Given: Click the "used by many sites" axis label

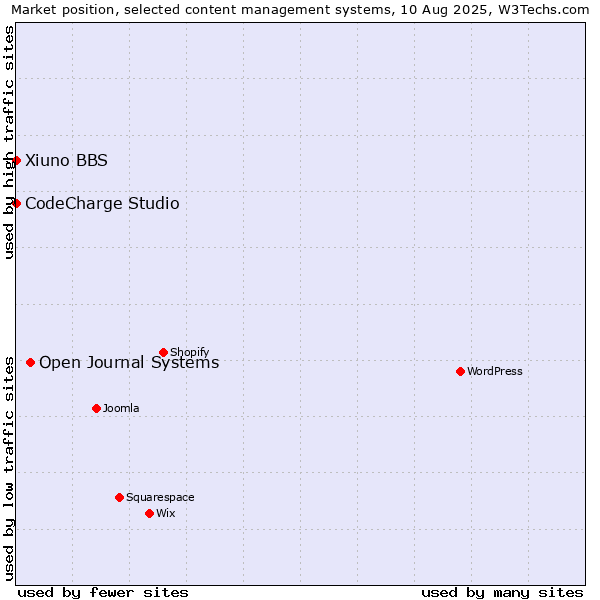Looking at the screenshot, I should pos(502,593).
